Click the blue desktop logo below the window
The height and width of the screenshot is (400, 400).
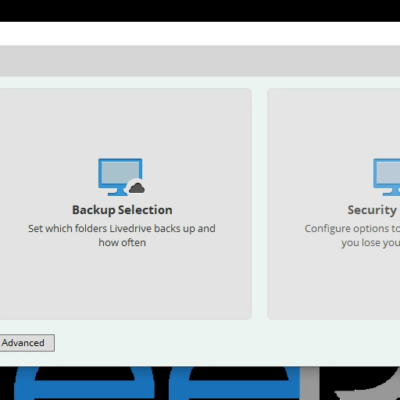[157, 383]
